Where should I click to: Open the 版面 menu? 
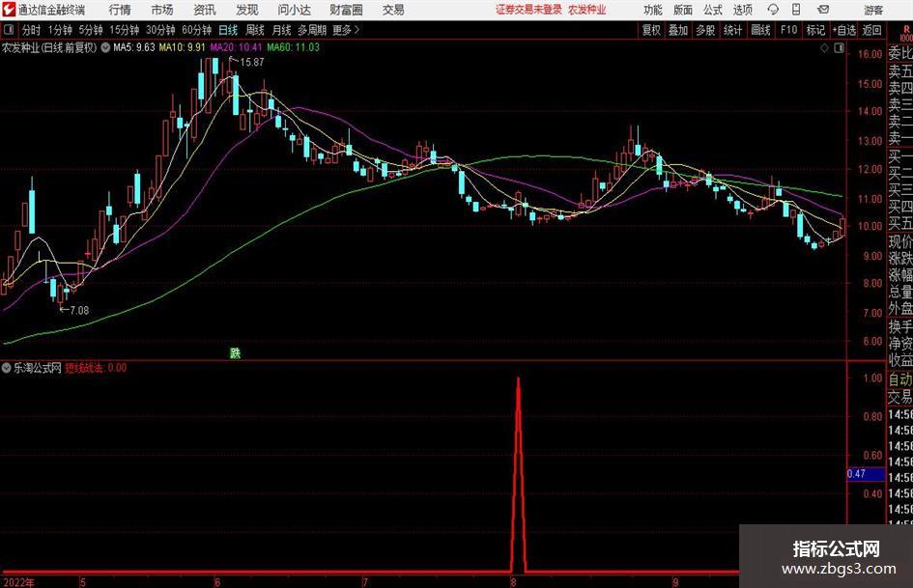[x=682, y=10]
